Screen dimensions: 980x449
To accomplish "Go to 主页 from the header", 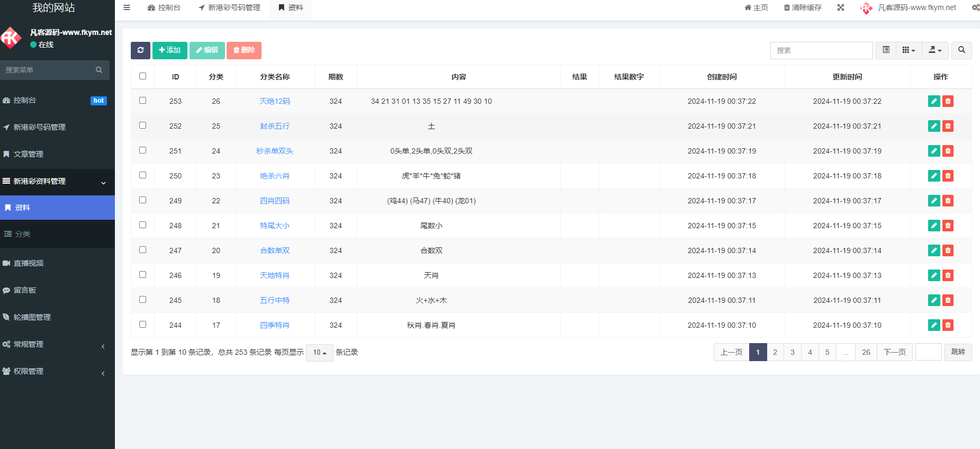I will point(756,7).
